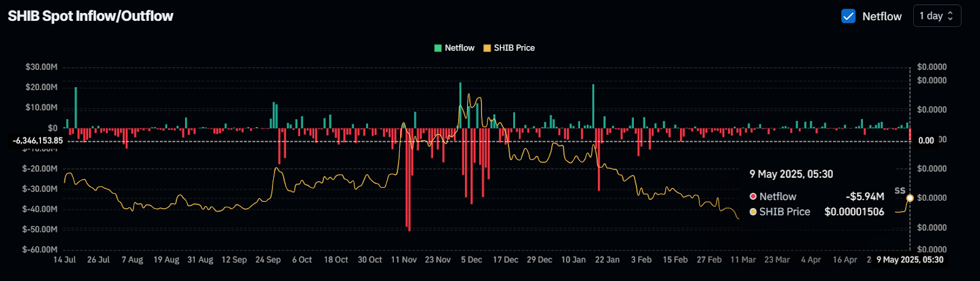Image resolution: width=980 pixels, height=281 pixels.
Task: Click the 5 Dec date label
Action: (x=472, y=260)
